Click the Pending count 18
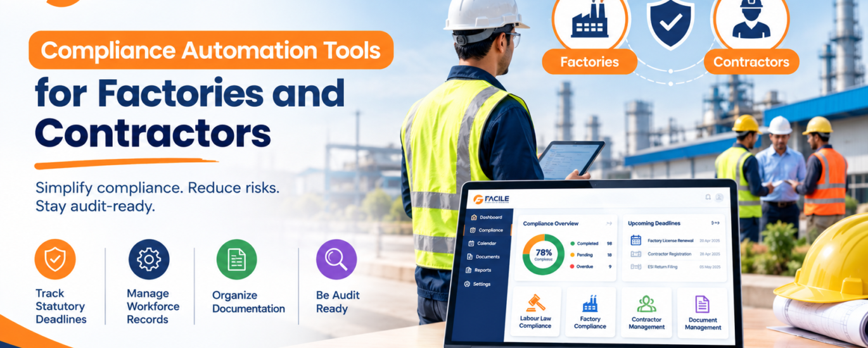This screenshot has height=348, width=868. [x=610, y=255]
